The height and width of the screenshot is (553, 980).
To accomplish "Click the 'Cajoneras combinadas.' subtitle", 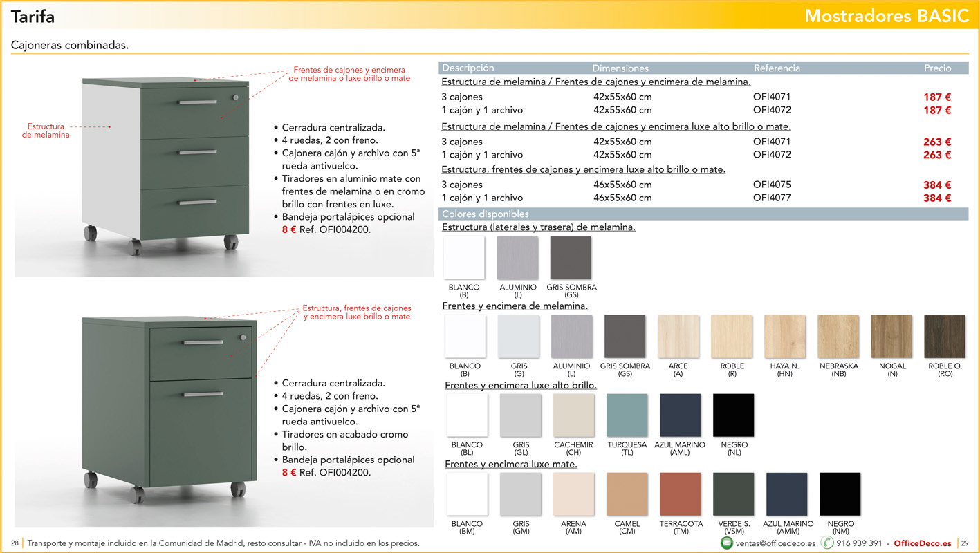I will [x=70, y=46].
